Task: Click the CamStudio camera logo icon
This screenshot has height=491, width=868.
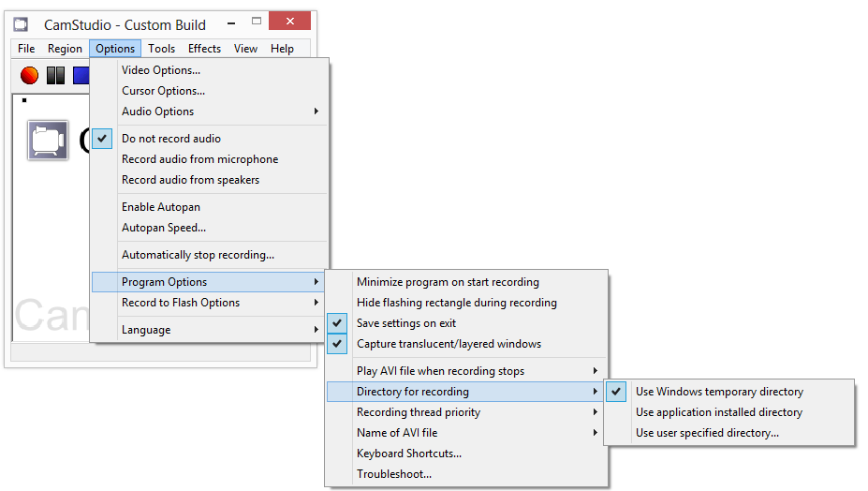Action: 48,141
